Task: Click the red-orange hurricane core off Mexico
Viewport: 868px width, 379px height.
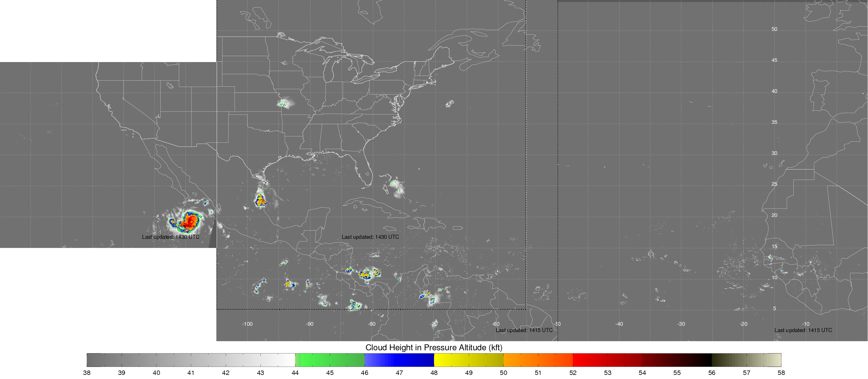Action: coord(190,221)
